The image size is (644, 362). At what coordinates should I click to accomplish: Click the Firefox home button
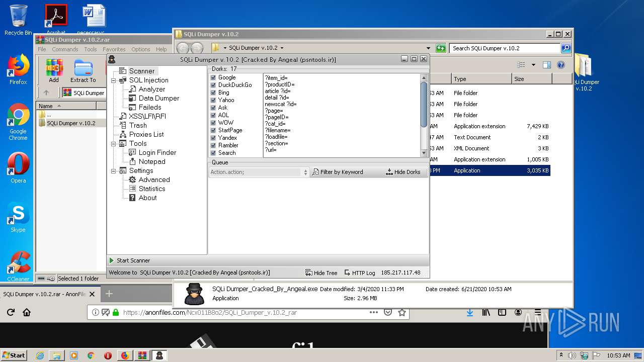point(27,312)
